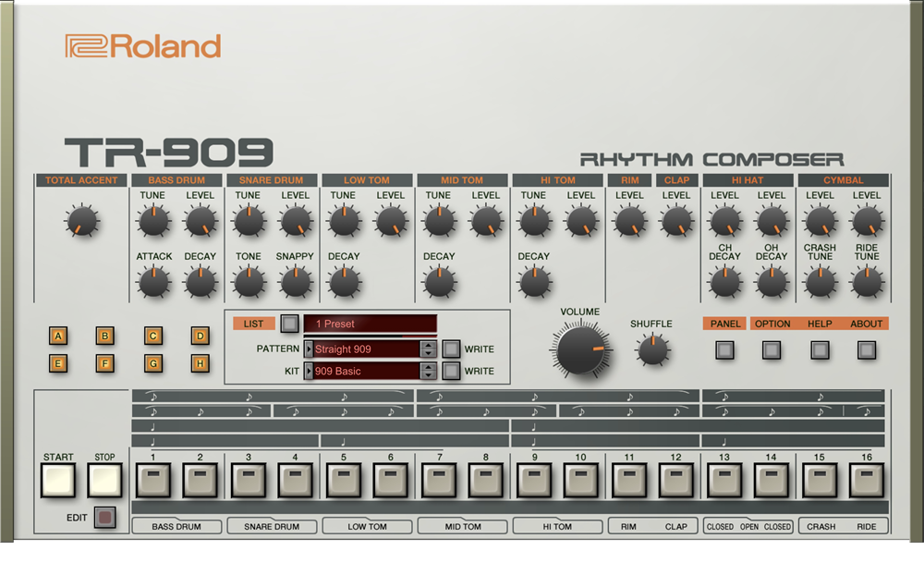Select pattern bank D

tap(201, 336)
